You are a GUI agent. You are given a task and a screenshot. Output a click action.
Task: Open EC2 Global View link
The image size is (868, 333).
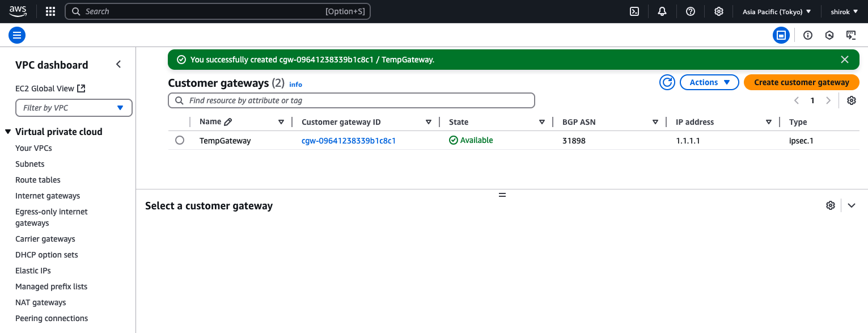[x=45, y=88]
